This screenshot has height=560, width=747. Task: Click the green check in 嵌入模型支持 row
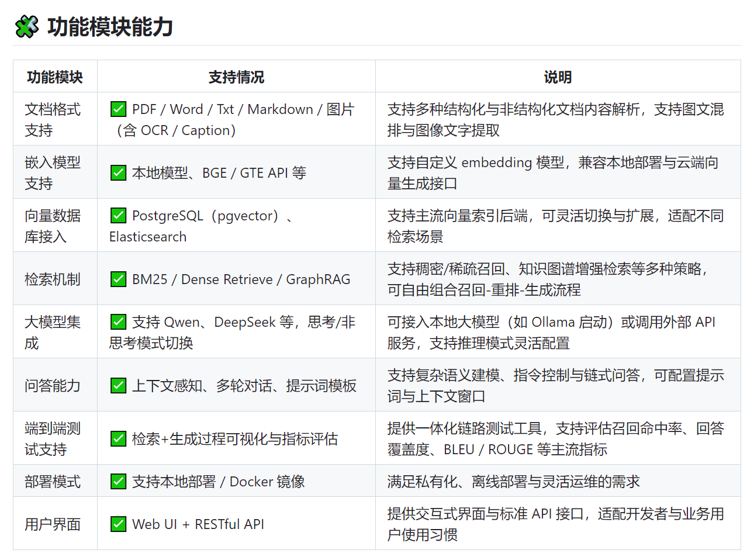[x=118, y=173]
